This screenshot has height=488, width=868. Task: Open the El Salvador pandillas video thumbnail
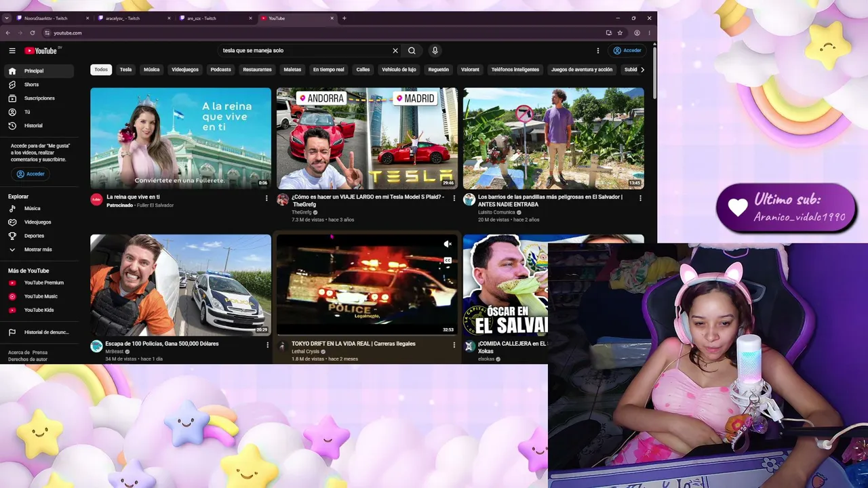[553, 138]
